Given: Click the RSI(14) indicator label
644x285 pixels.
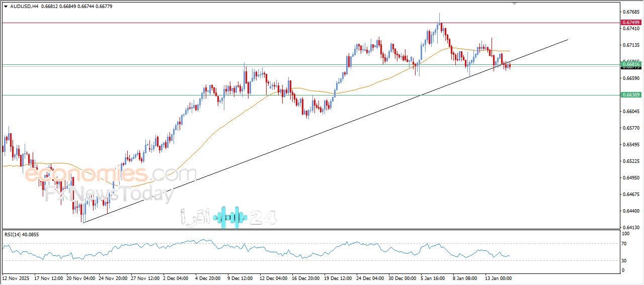Looking at the screenshot, I should [x=28, y=234].
